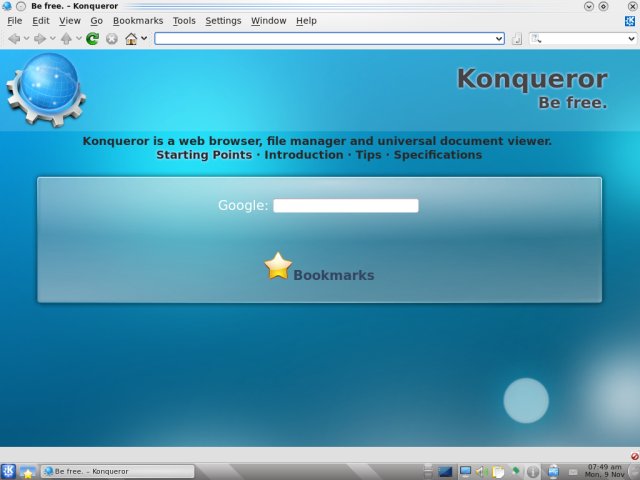Reload the page with the green refresh icon
Viewport: 640px width, 480px height.
point(93,39)
